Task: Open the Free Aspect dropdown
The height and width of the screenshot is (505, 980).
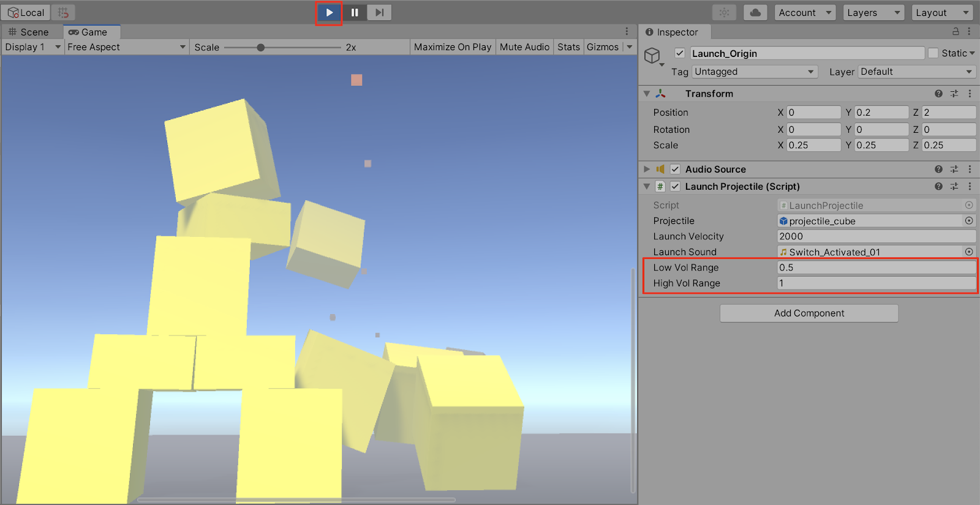Action: 126,47
